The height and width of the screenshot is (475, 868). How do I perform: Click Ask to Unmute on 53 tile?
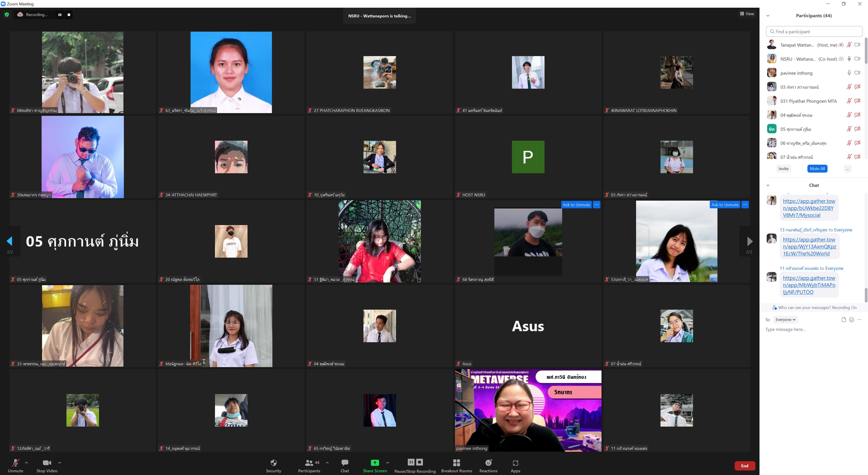(x=725, y=205)
